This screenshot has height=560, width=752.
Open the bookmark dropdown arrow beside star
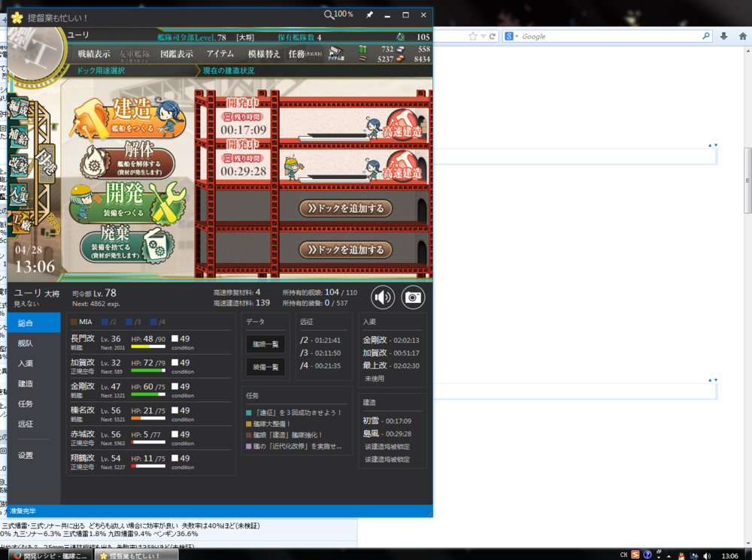click(483, 36)
